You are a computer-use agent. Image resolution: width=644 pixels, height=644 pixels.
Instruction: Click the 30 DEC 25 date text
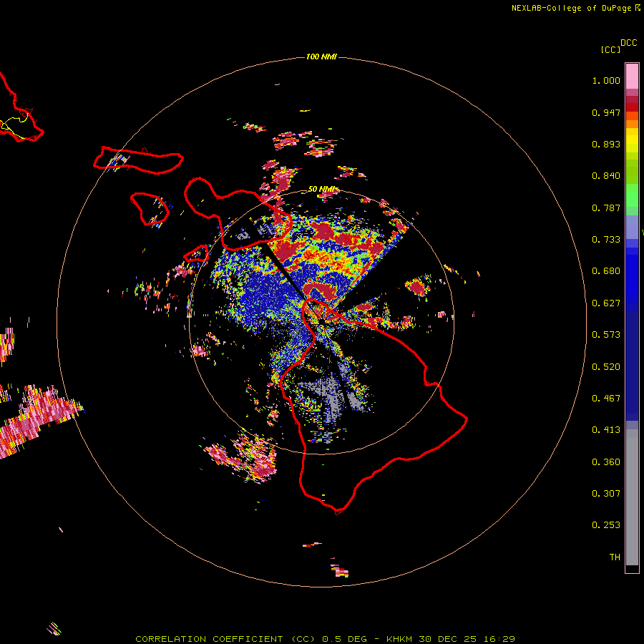pyautogui.click(x=448, y=639)
